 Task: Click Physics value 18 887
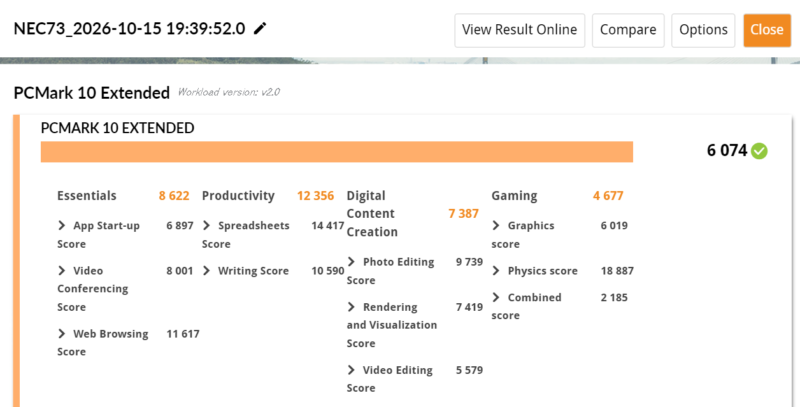click(617, 270)
